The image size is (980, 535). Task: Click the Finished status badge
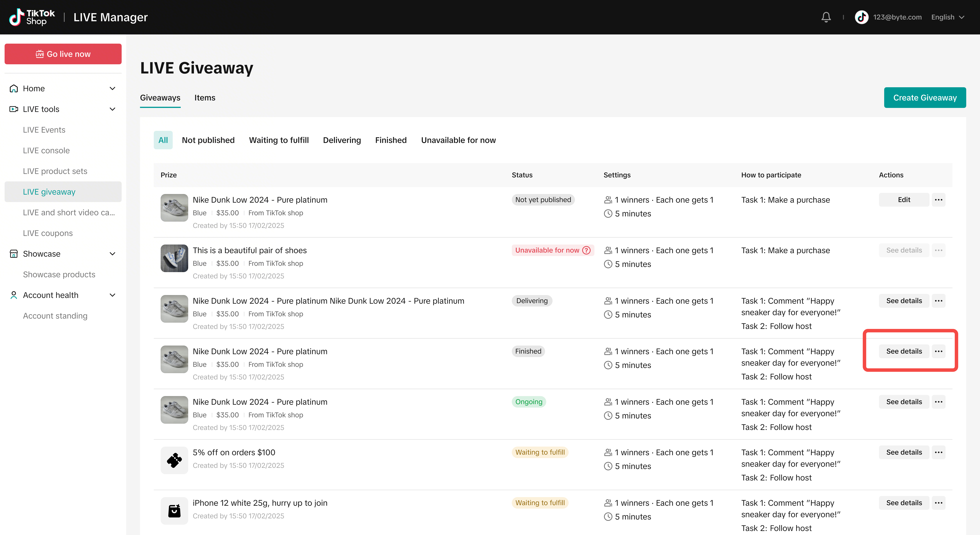528,351
